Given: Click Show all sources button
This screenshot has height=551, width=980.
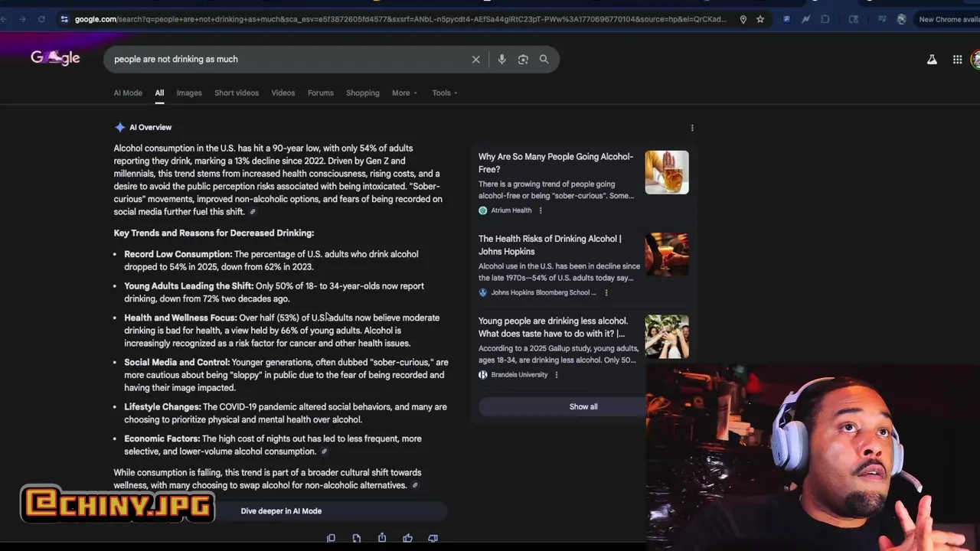Looking at the screenshot, I should (x=583, y=406).
